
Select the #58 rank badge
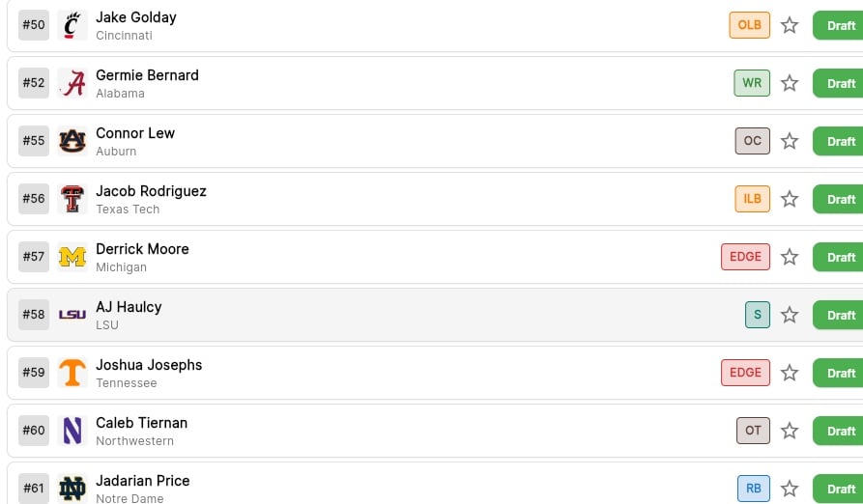(34, 315)
